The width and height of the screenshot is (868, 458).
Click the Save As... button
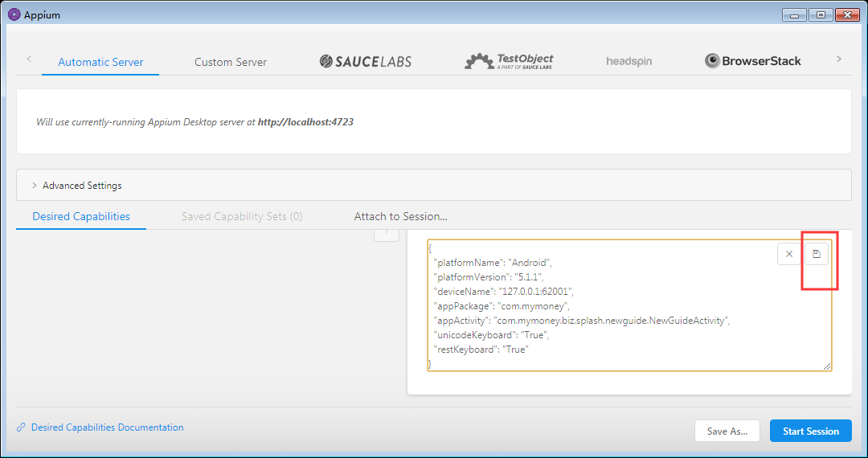pos(727,431)
